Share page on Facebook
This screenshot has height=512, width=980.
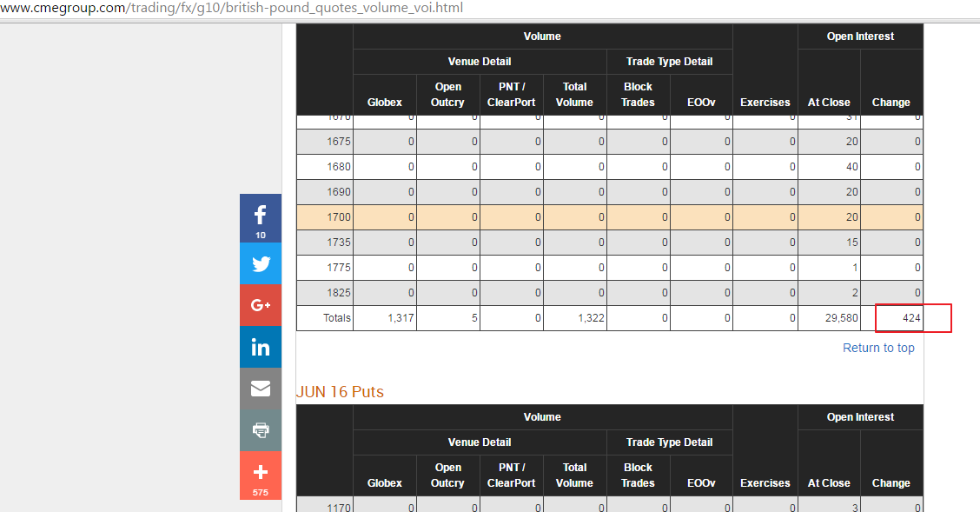[260, 218]
